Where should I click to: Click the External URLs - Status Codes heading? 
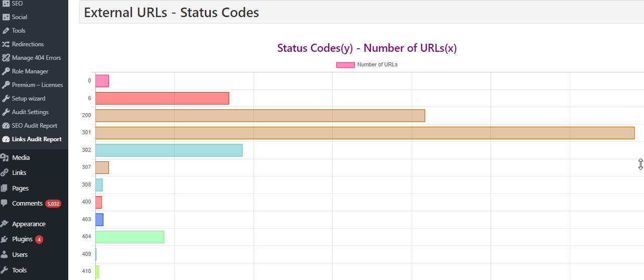pos(172,12)
